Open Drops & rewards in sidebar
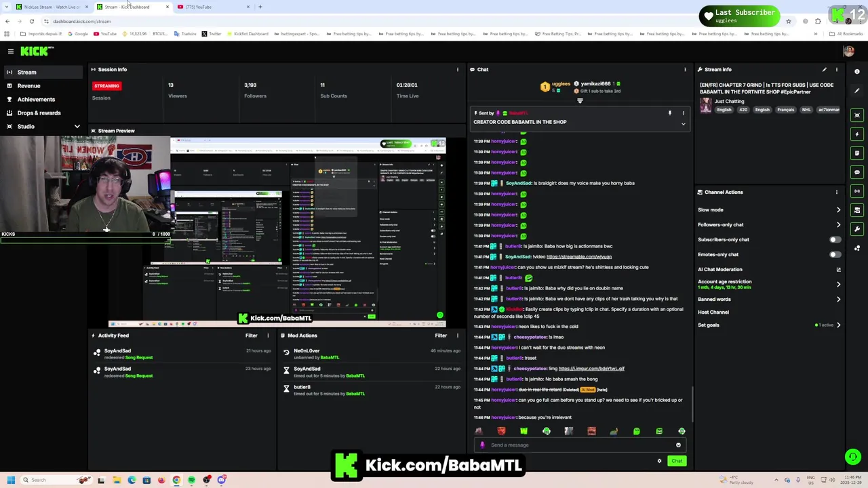Image resolution: width=868 pixels, height=488 pixels. (42, 113)
